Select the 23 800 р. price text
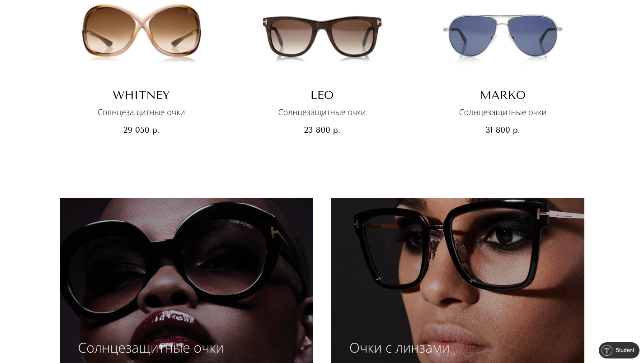Viewport: 644px width, 363px height. (322, 130)
